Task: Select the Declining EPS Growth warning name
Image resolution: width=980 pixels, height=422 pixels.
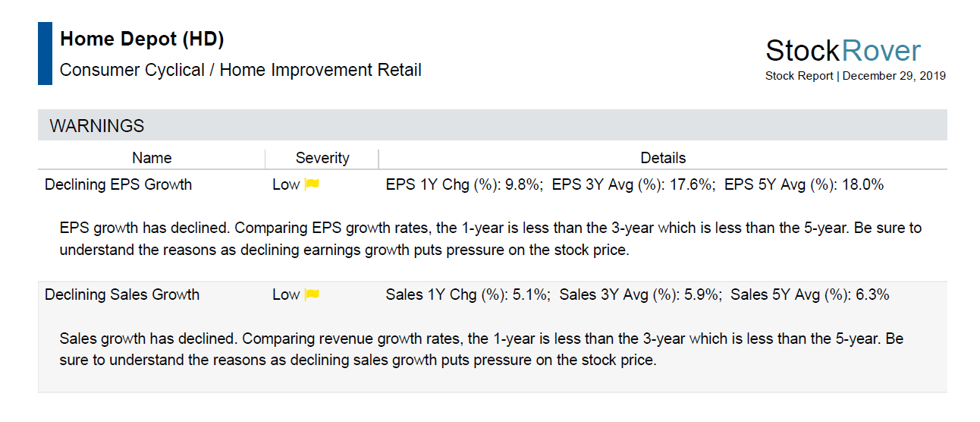Action: coord(118,184)
